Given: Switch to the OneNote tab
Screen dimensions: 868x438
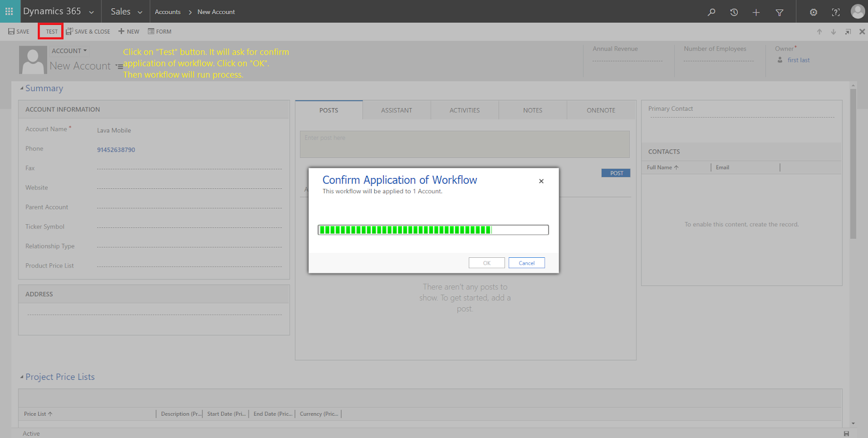Looking at the screenshot, I should [x=601, y=110].
